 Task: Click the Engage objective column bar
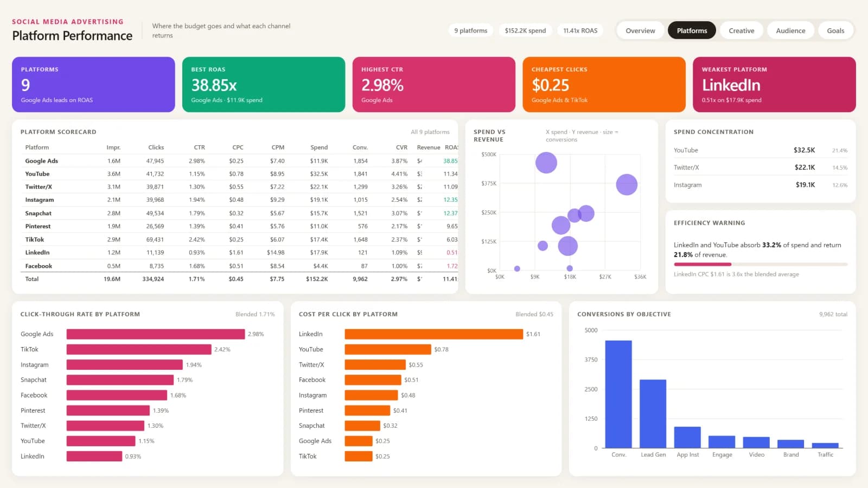[722, 442]
